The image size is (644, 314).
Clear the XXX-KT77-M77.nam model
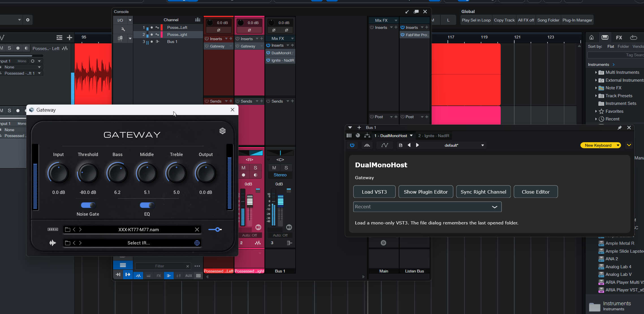pyautogui.click(x=197, y=229)
